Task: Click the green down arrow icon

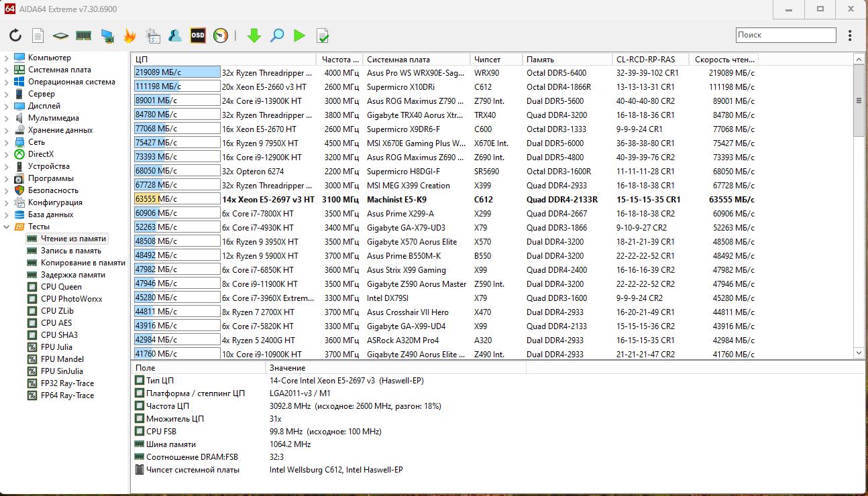Action: (x=254, y=36)
